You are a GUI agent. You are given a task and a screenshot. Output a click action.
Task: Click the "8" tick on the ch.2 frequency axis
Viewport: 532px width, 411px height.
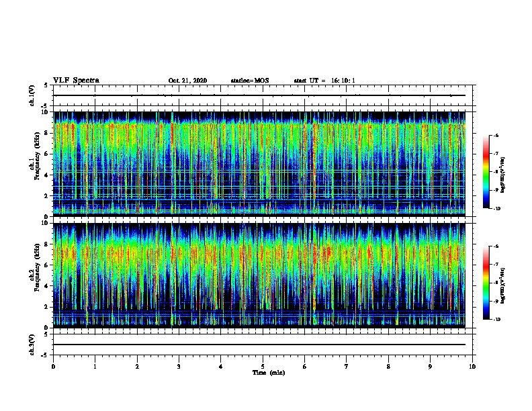(47, 244)
